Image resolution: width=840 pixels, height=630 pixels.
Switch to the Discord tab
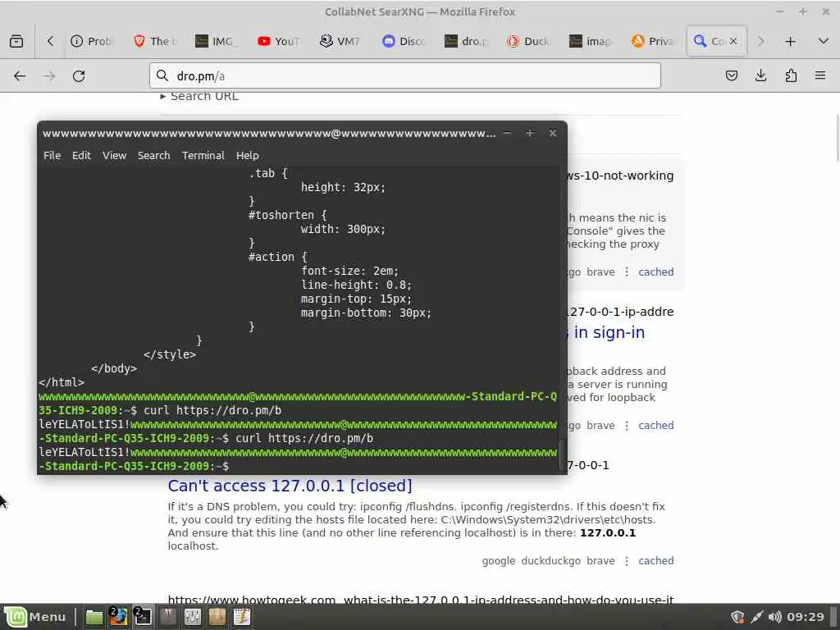pos(404,41)
